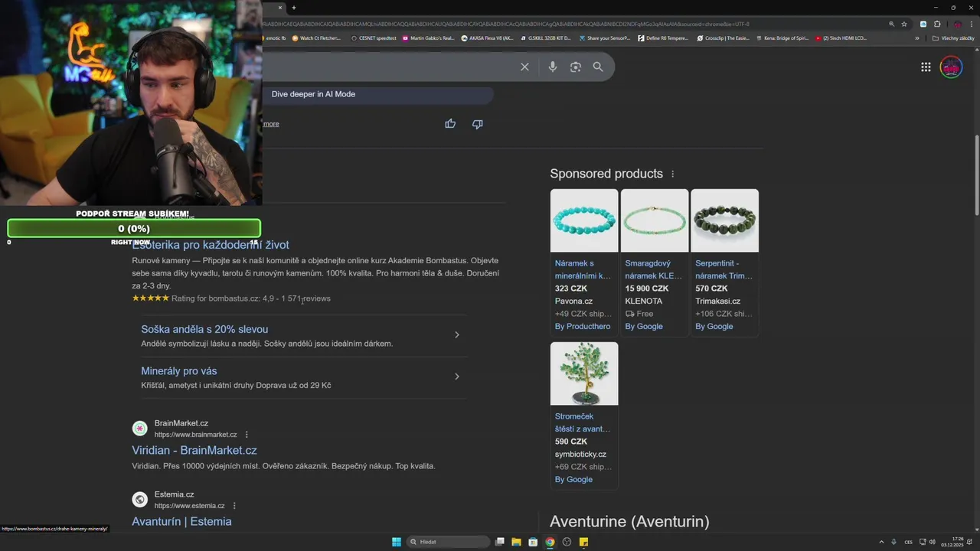Open Chrome zoom magnifier in address bar
This screenshot has width=980, height=551.
[891, 24]
